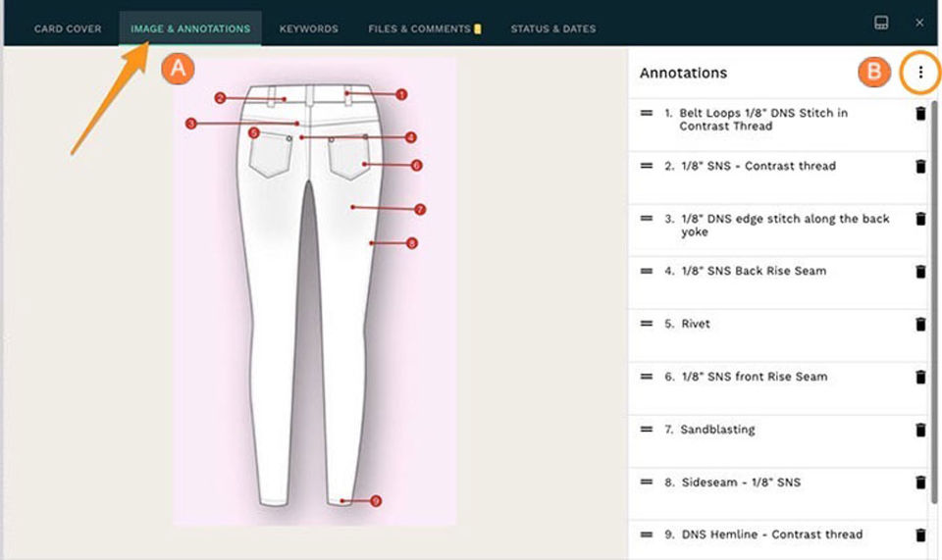Go to the Status & Dates tab
942x560 pixels.
pyautogui.click(x=553, y=28)
